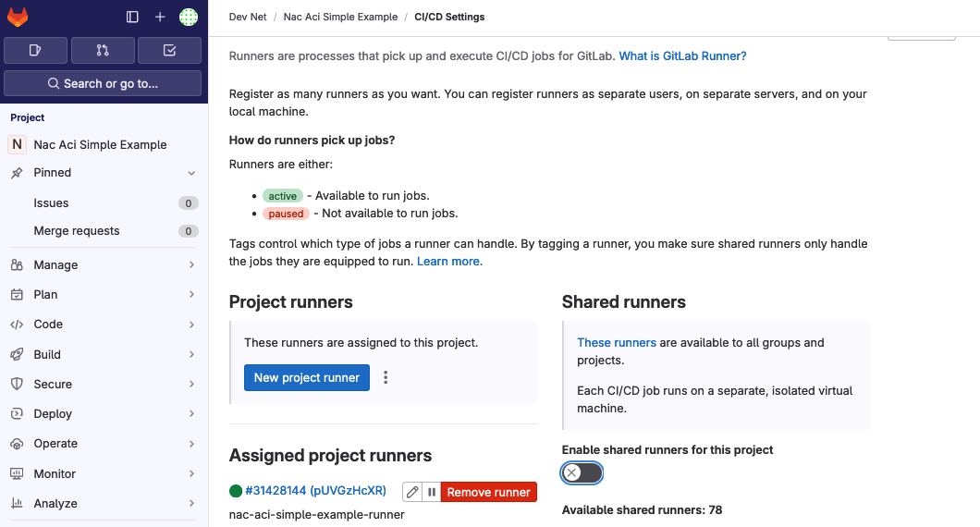
Task: Expand the Plan menu chevron
Action: pyautogui.click(x=191, y=294)
